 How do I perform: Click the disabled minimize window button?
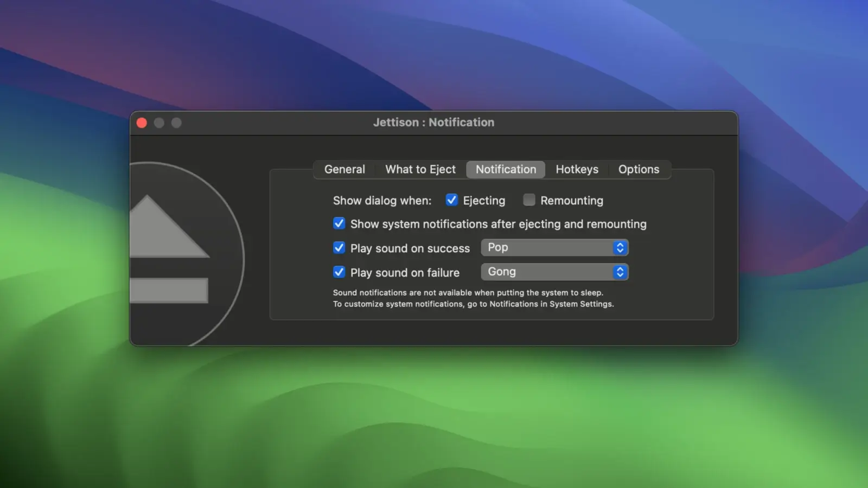159,123
